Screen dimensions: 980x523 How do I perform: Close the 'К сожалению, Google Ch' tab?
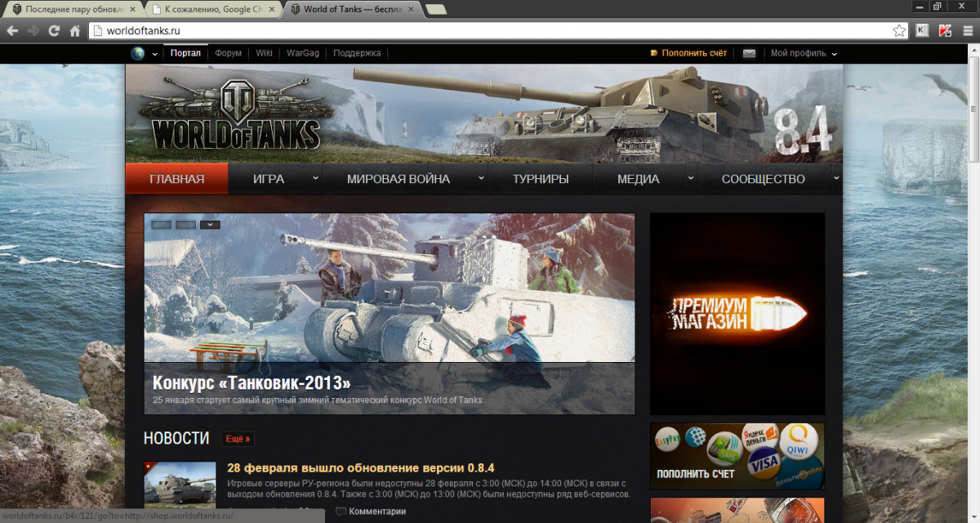point(271,9)
